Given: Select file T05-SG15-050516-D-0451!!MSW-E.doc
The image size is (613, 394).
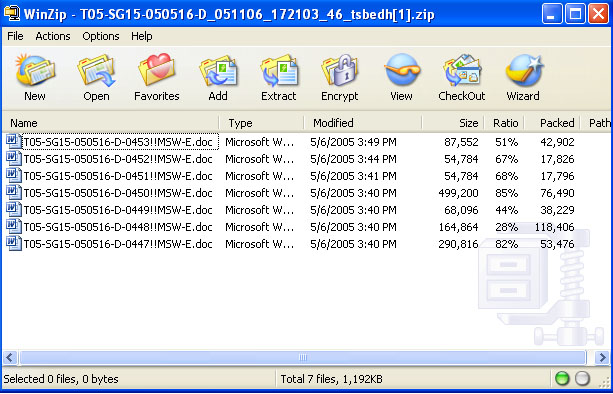Looking at the screenshot, I should (118, 176).
